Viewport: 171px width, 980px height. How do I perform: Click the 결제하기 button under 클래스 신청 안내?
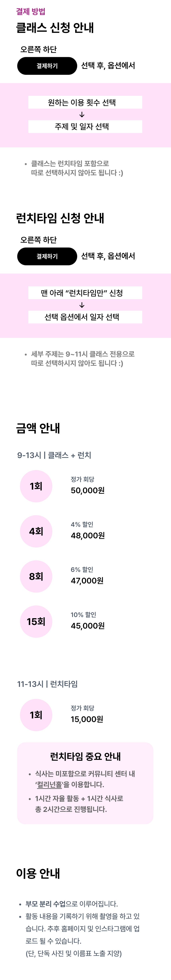coord(47,66)
